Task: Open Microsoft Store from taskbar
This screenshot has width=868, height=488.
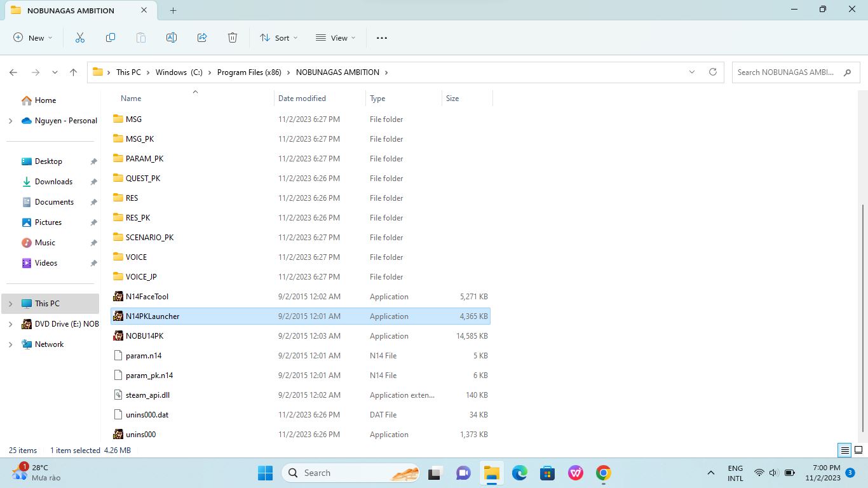Action: [548, 473]
